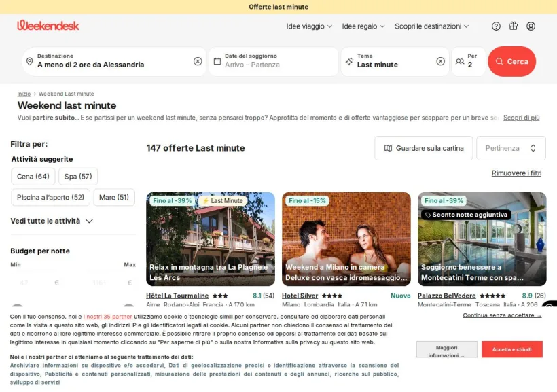Click the Destinazione input field
The height and width of the screenshot is (392, 557).
pos(114,61)
